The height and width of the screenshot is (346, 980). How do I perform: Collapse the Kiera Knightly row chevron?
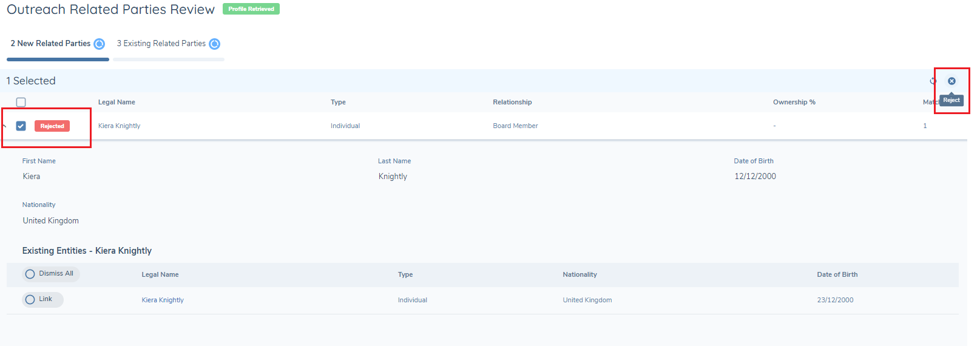(4, 126)
